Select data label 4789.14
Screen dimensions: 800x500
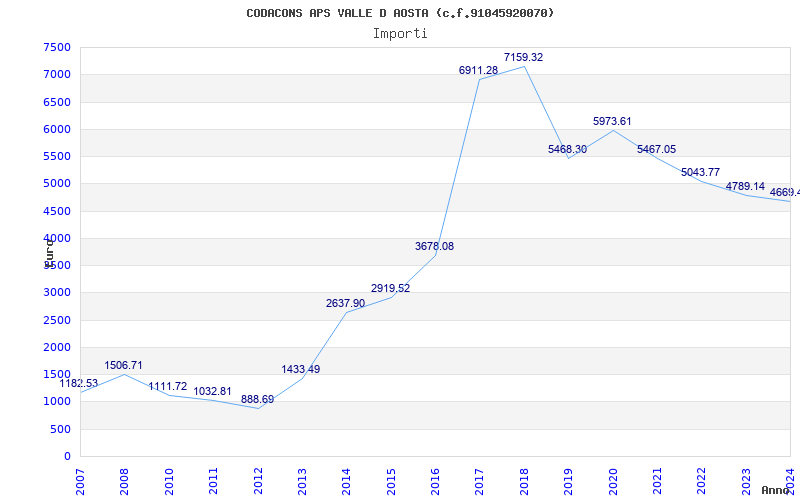pyautogui.click(x=745, y=186)
